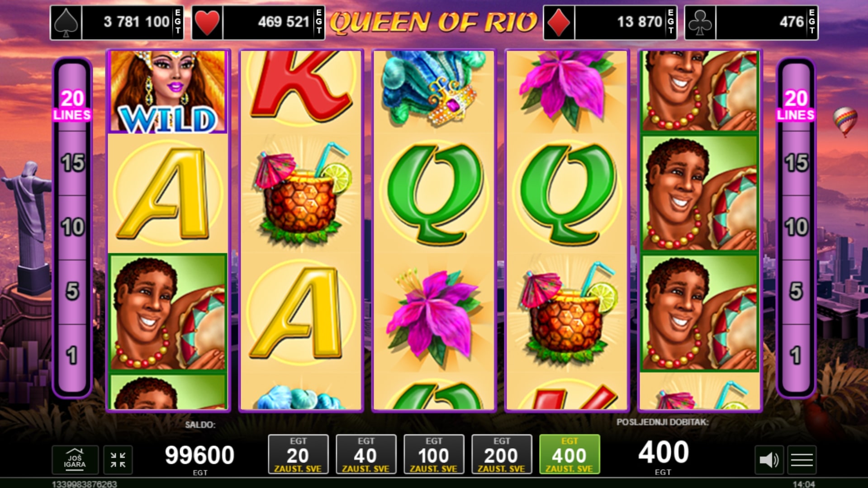This screenshot has width=868, height=488.
Task: Click the spade jackpot icon
Action: [66, 23]
